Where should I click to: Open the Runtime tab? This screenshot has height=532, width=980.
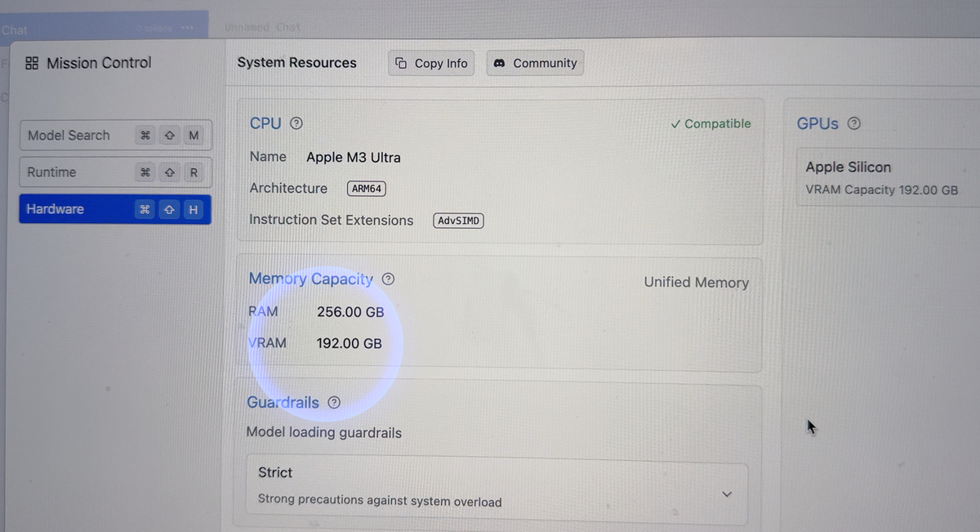coord(115,172)
